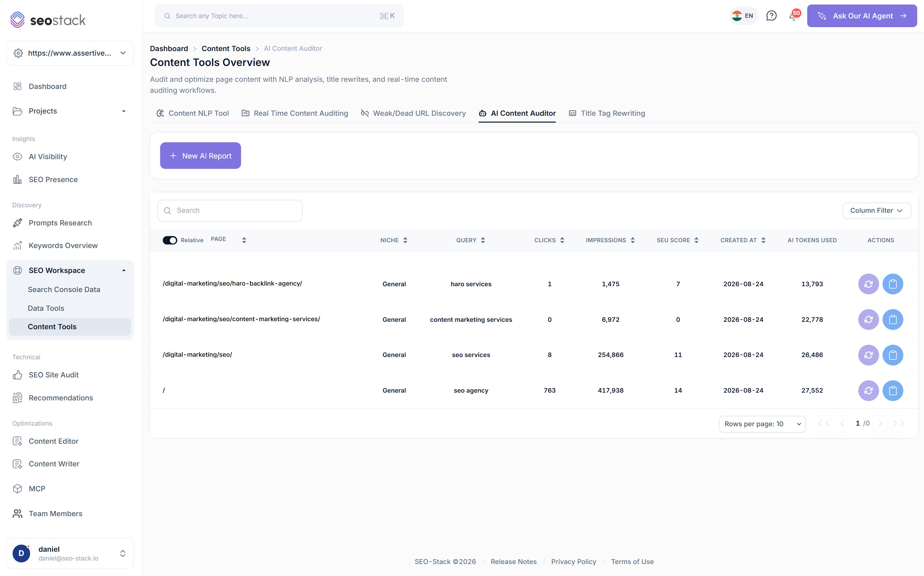
Task: Click the MCP cube icon
Action: (x=17, y=489)
